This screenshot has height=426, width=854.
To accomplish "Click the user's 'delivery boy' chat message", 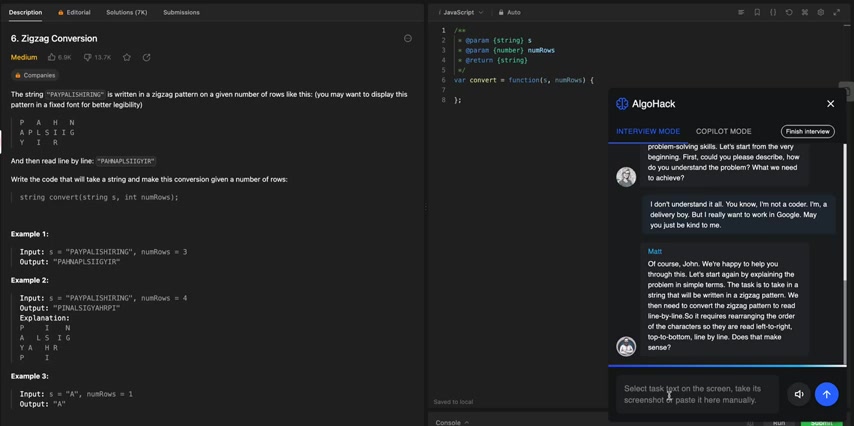I will pyautogui.click(x=739, y=215).
